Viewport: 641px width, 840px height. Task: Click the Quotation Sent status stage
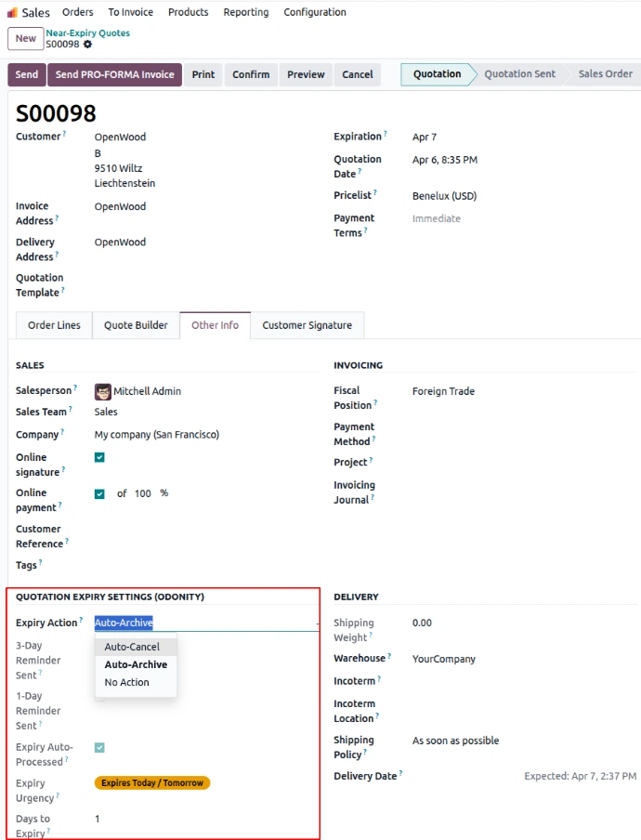tap(519, 74)
